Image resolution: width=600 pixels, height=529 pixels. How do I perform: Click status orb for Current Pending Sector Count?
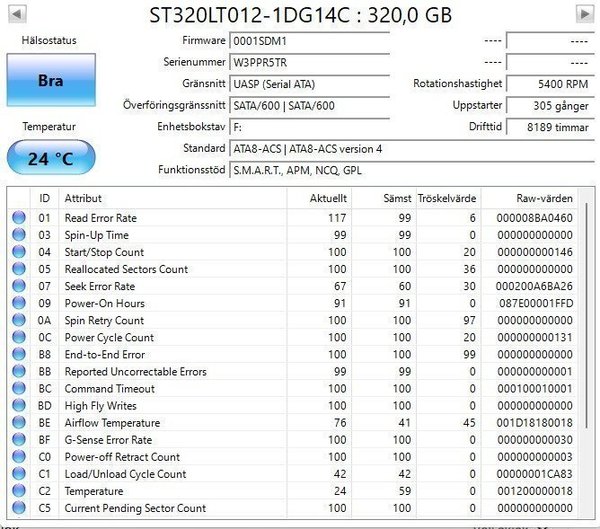(x=18, y=508)
